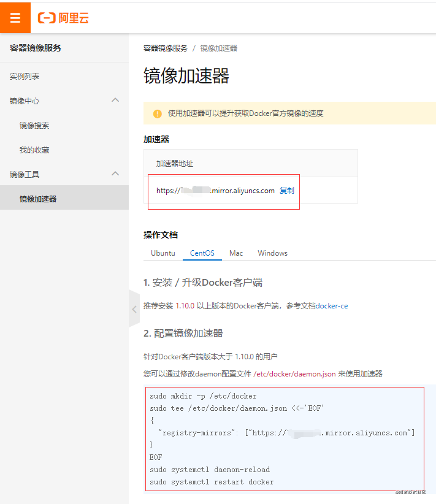The height and width of the screenshot is (504, 436).
Task: Click the 'sudo systemctl restart docker' line
Action: coord(212,482)
